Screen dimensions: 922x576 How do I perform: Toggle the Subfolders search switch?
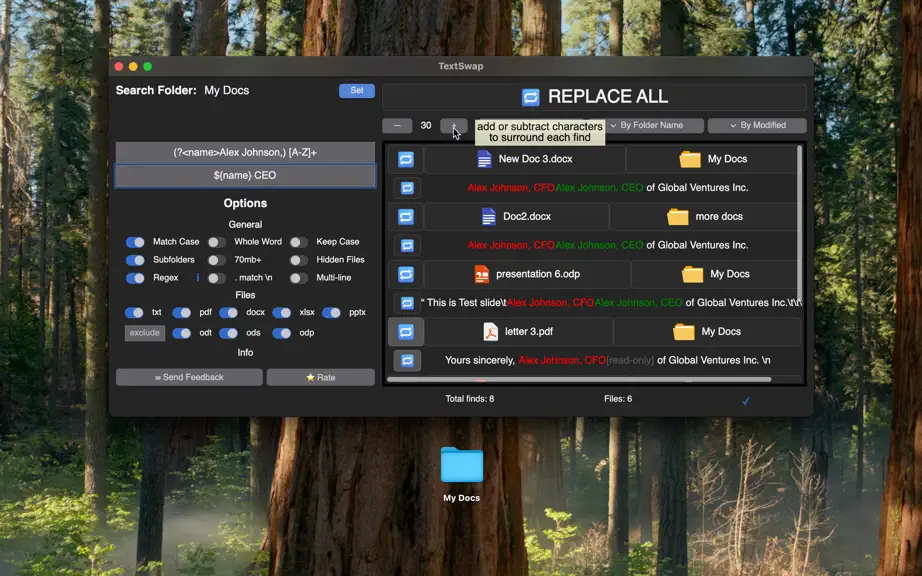tap(135, 260)
